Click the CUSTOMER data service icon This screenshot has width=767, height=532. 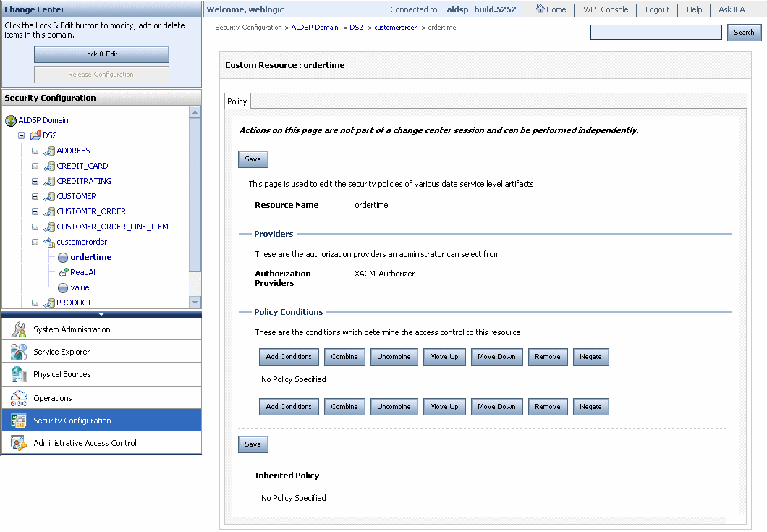(49, 197)
